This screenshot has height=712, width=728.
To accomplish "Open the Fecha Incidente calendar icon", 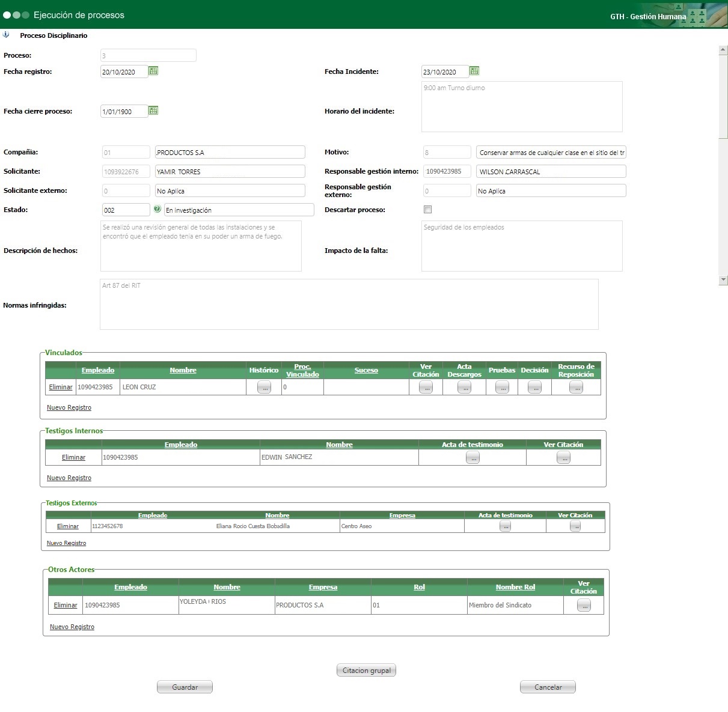I will pos(474,71).
